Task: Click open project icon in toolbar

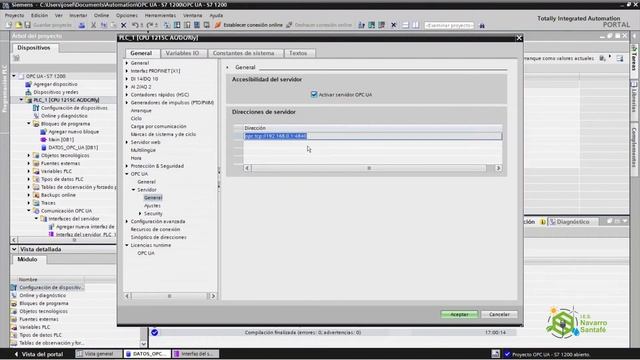Action: 18,25
